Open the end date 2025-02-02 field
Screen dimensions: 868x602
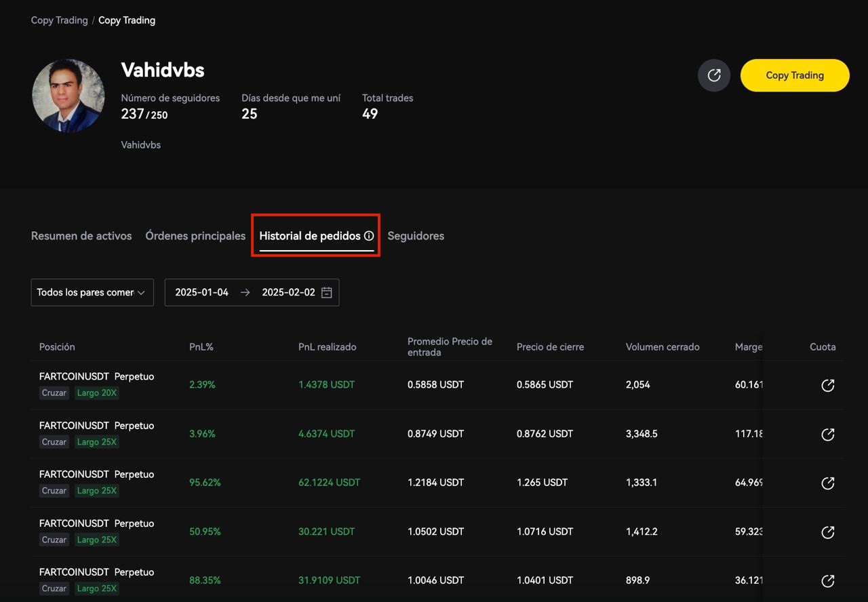[288, 293]
